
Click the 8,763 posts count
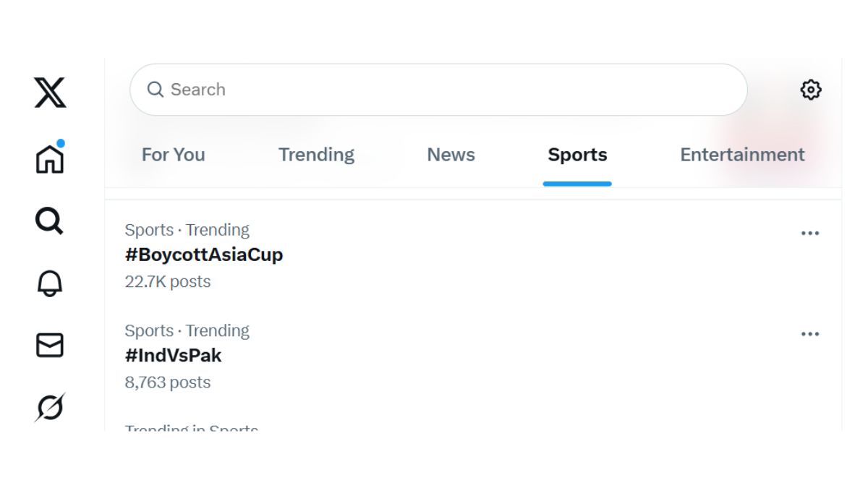(168, 382)
